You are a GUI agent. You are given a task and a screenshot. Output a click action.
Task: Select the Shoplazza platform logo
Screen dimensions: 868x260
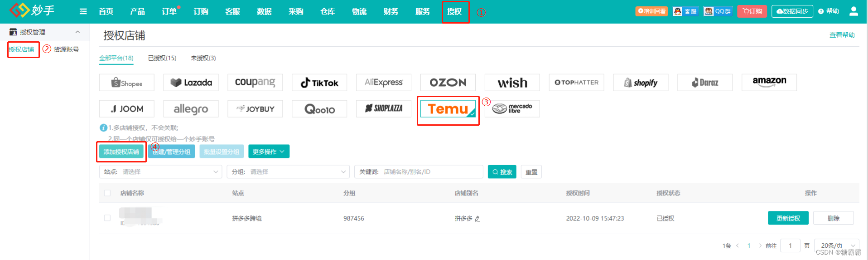click(x=384, y=109)
